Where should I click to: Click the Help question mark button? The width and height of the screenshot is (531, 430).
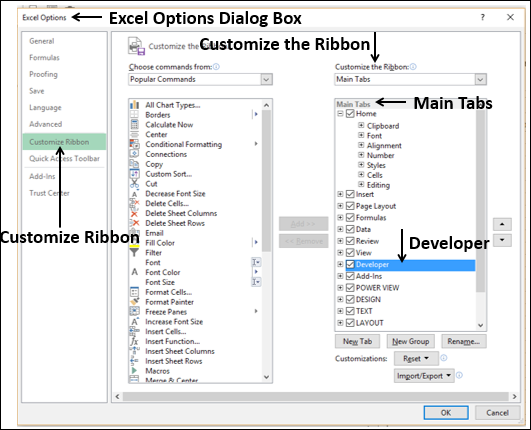pos(483,17)
